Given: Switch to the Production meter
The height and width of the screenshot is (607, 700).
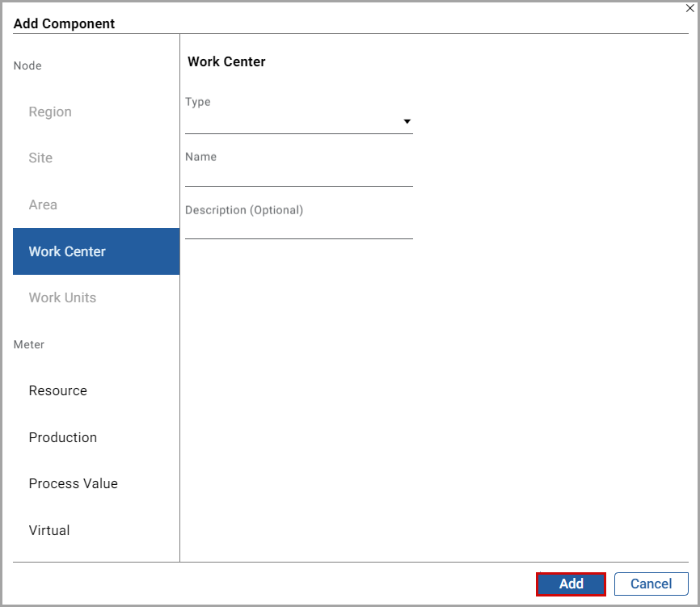Looking at the screenshot, I should click(62, 437).
